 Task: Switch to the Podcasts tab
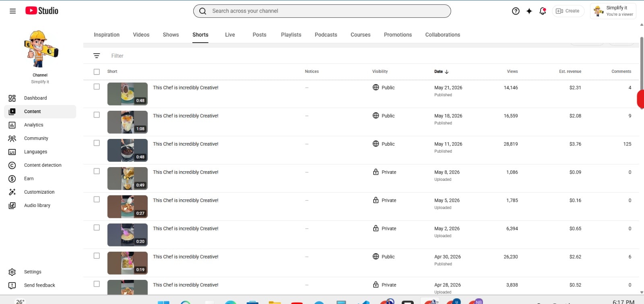pos(326,35)
